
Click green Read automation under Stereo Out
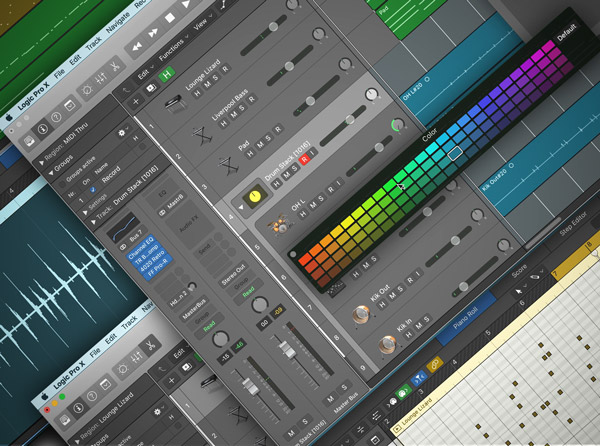pos(248,292)
